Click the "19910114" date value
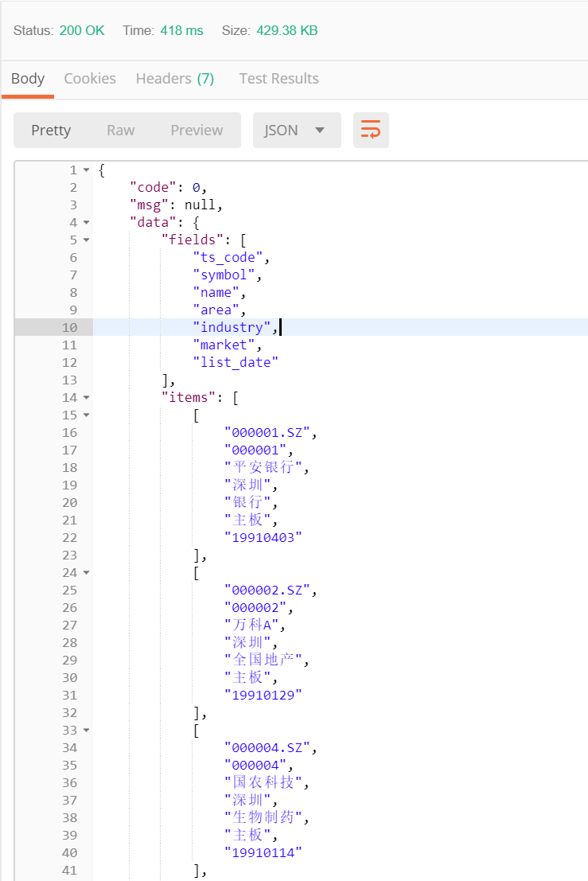 (x=263, y=853)
